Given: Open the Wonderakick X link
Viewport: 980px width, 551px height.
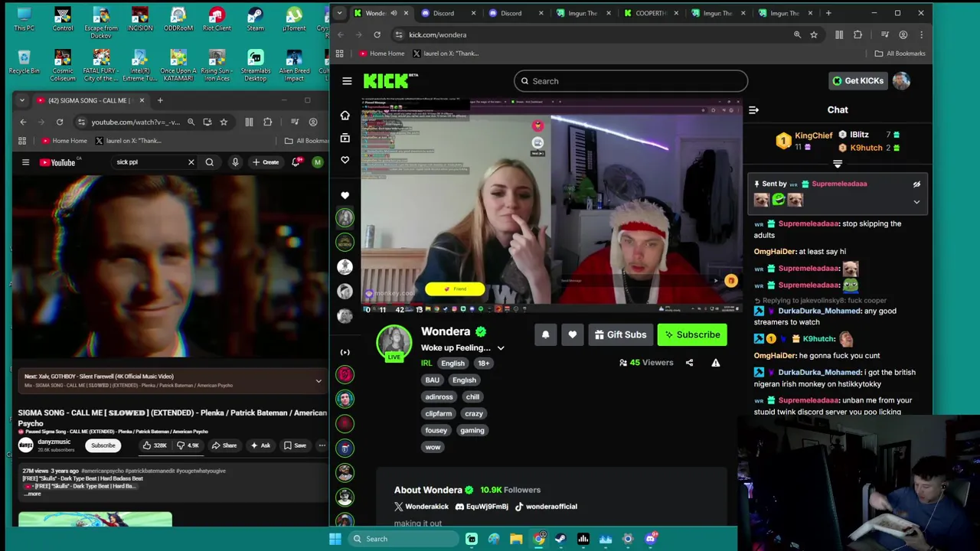Looking at the screenshot, I should (x=421, y=507).
